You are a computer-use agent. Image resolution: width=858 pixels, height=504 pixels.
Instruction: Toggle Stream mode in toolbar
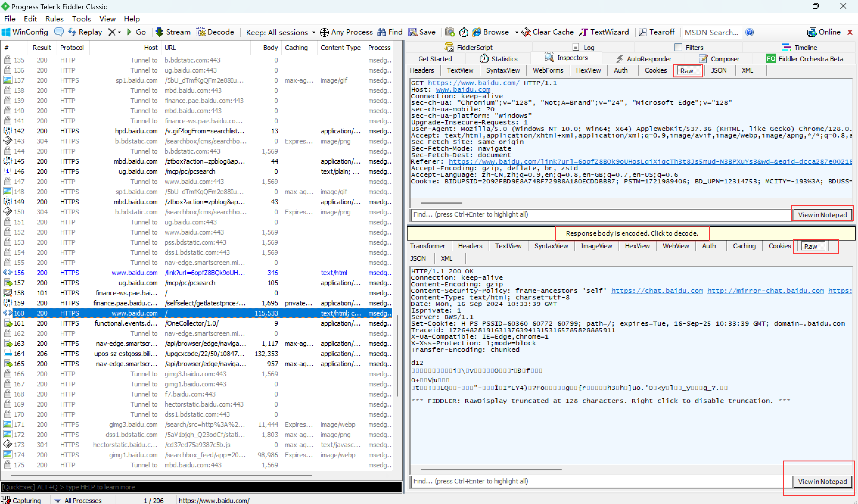coord(173,32)
